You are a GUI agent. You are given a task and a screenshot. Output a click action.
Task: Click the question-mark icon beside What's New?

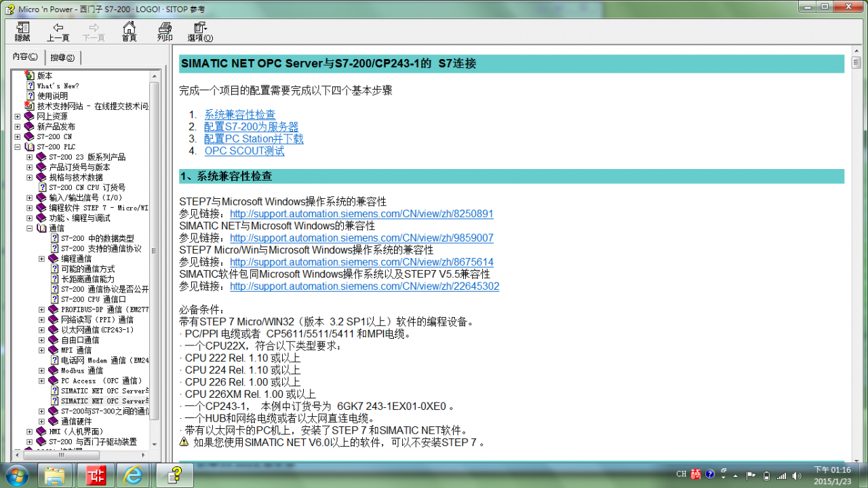click(30, 86)
